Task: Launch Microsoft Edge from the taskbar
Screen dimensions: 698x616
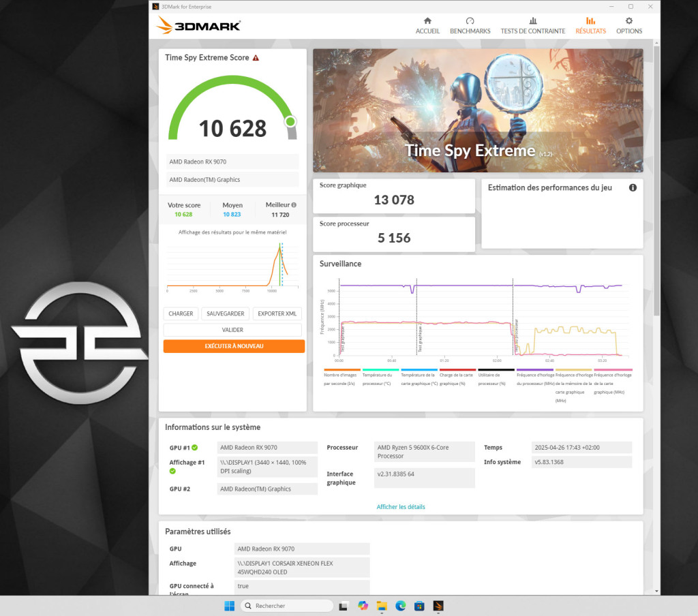Action: tap(401, 606)
